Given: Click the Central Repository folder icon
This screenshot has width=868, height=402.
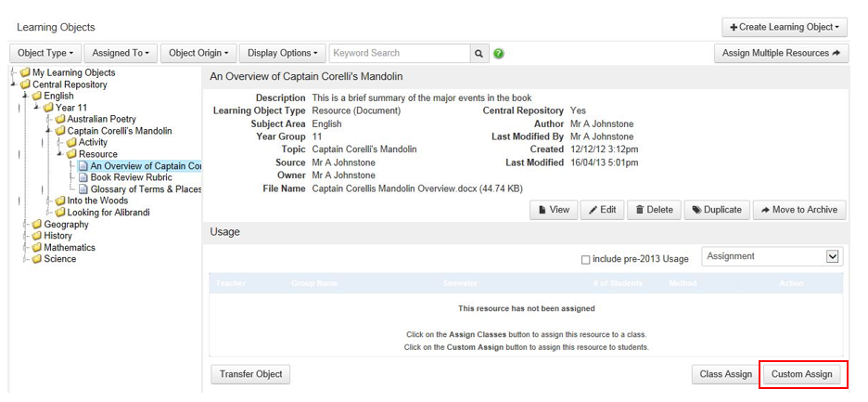Looking at the screenshot, I should pyautogui.click(x=25, y=84).
